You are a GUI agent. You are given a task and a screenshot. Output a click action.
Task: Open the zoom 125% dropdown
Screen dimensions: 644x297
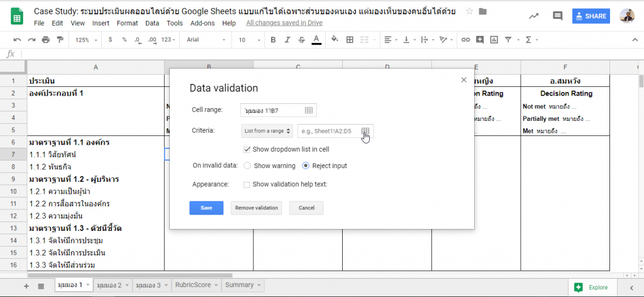(86, 40)
